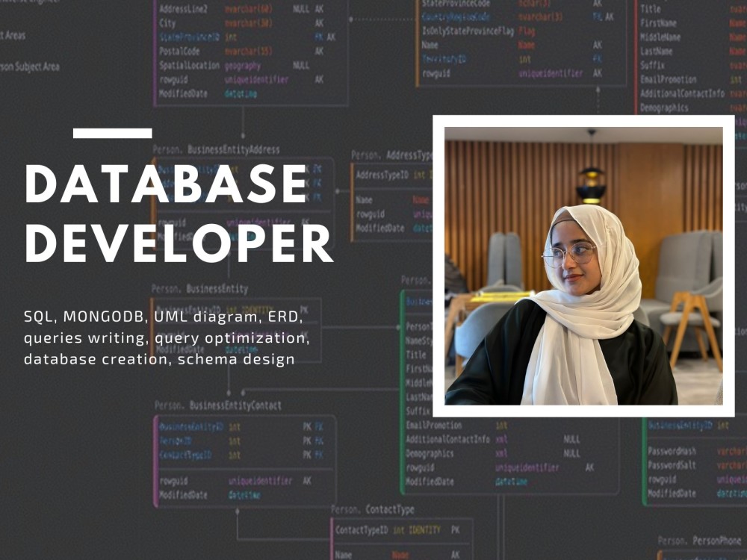Click 'database creation, schema design' line
The width and height of the screenshot is (747, 560).
point(159,358)
